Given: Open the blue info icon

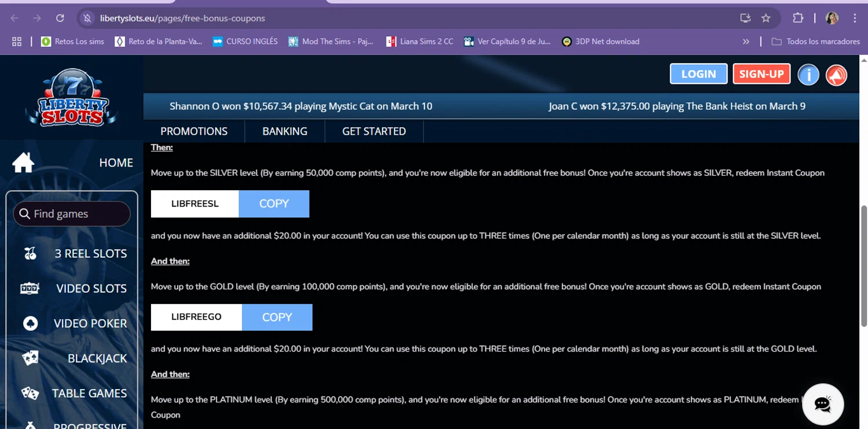Looking at the screenshot, I should point(808,75).
